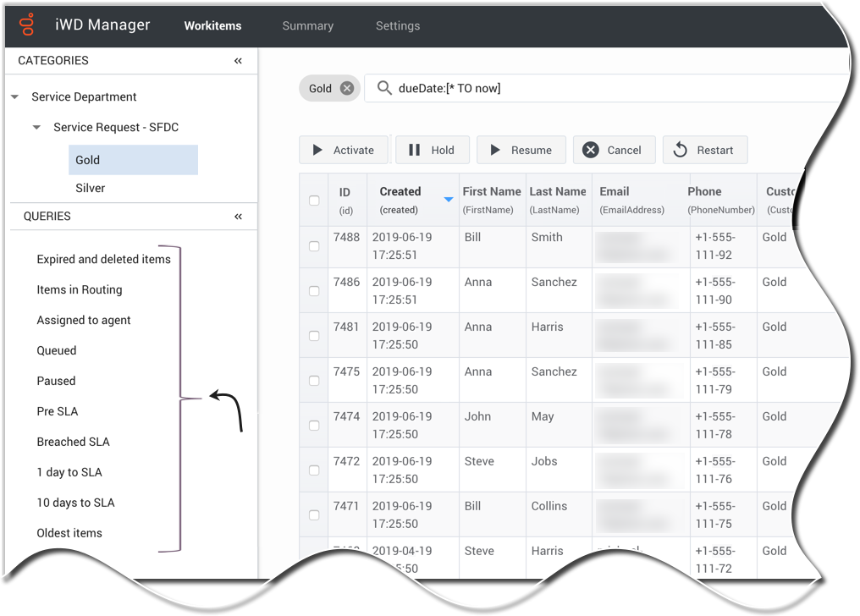
Task: Sort by Created column arrow
Action: coord(449,200)
